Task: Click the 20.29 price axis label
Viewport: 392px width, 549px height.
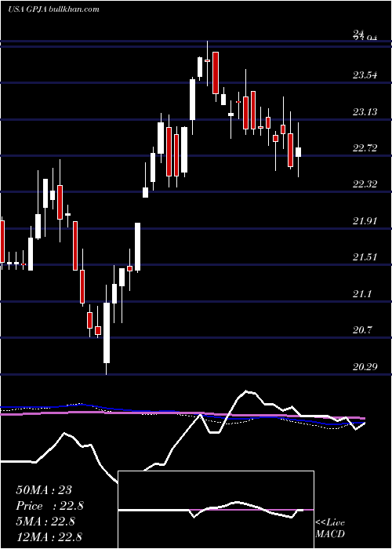Action: tap(365, 366)
